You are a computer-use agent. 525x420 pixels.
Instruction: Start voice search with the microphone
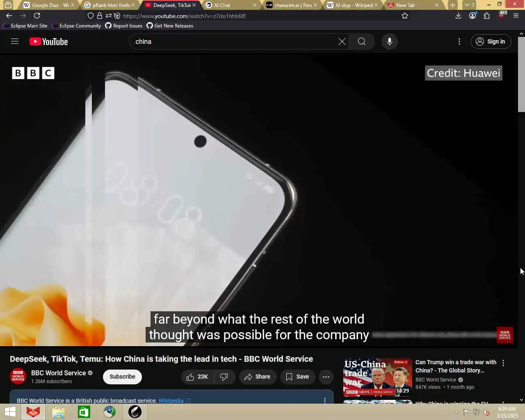(x=390, y=41)
